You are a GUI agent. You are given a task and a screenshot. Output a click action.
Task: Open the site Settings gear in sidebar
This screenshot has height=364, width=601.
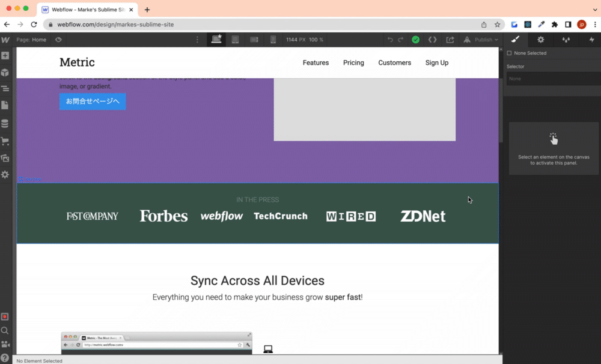5,175
